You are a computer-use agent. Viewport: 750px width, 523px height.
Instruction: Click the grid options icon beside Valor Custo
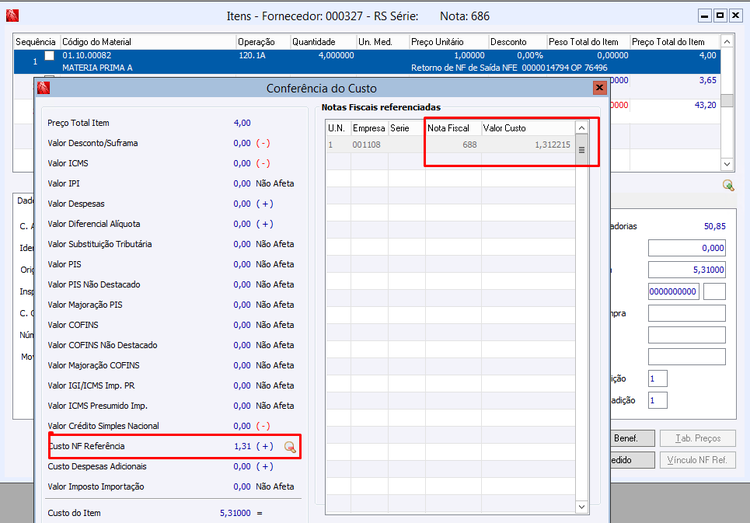coord(581,150)
